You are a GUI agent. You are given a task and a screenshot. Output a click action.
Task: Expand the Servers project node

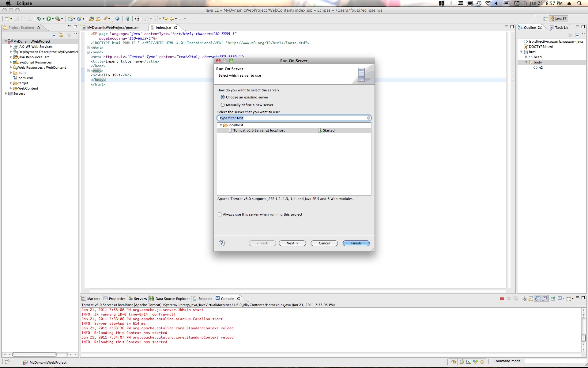pos(6,94)
